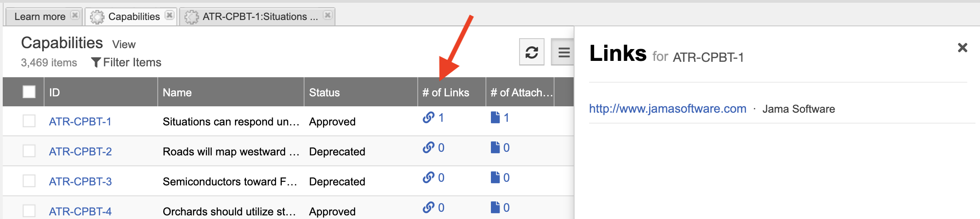Open attachments icon for ATR-CPBT-1
Image resolution: width=980 pixels, height=219 pixels.
495,118
